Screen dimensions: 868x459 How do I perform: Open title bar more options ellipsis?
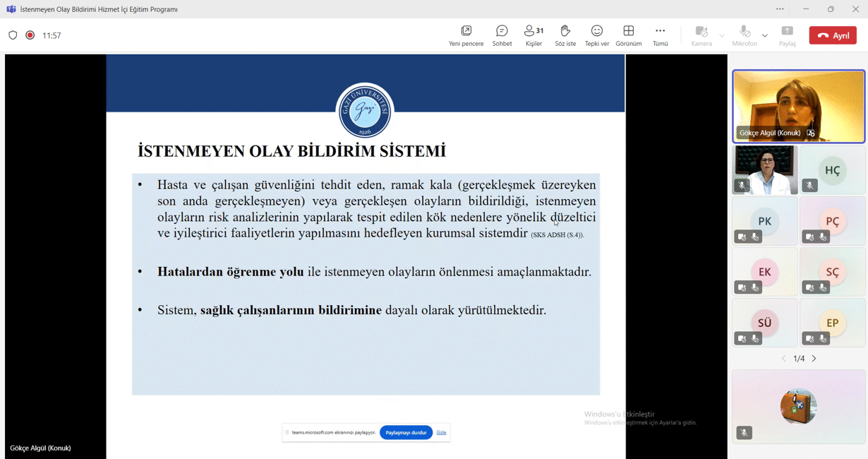coord(780,9)
